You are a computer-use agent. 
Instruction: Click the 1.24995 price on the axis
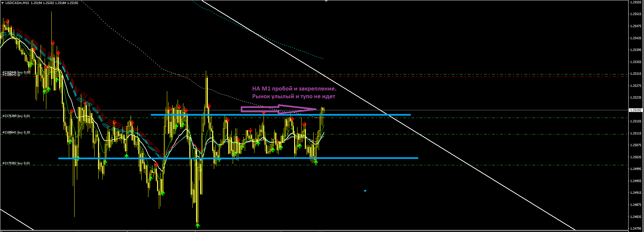pyautogui.click(x=636, y=169)
